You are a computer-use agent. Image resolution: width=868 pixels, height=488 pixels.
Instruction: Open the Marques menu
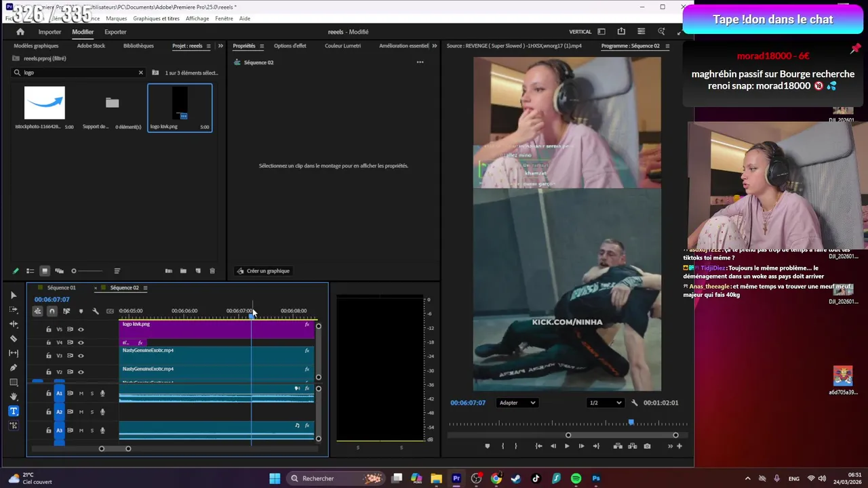tap(117, 18)
